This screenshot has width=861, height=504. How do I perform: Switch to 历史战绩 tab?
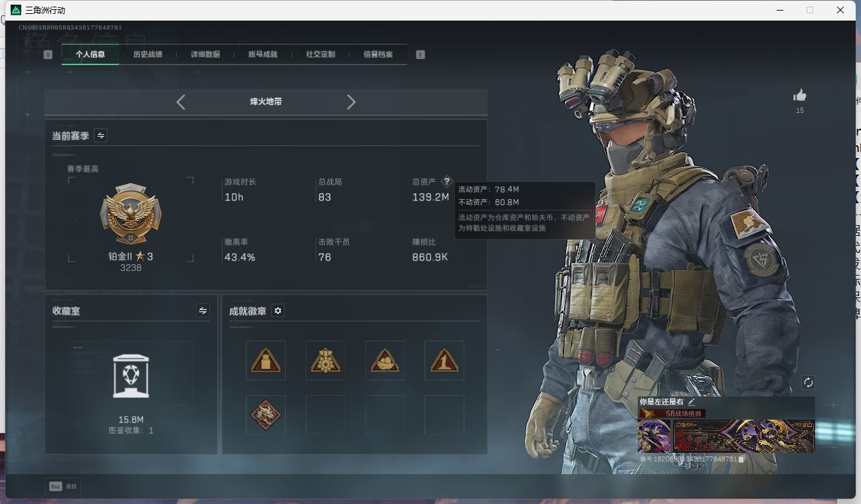coord(147,54)
